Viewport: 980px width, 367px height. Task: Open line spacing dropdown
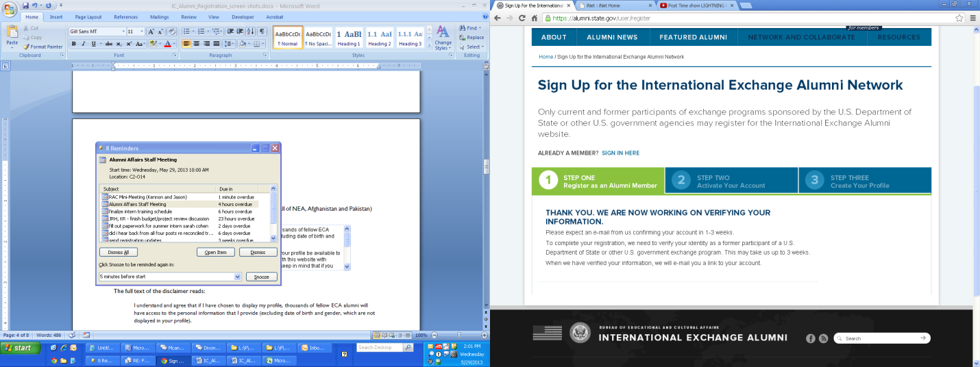[x=229, y=44]
